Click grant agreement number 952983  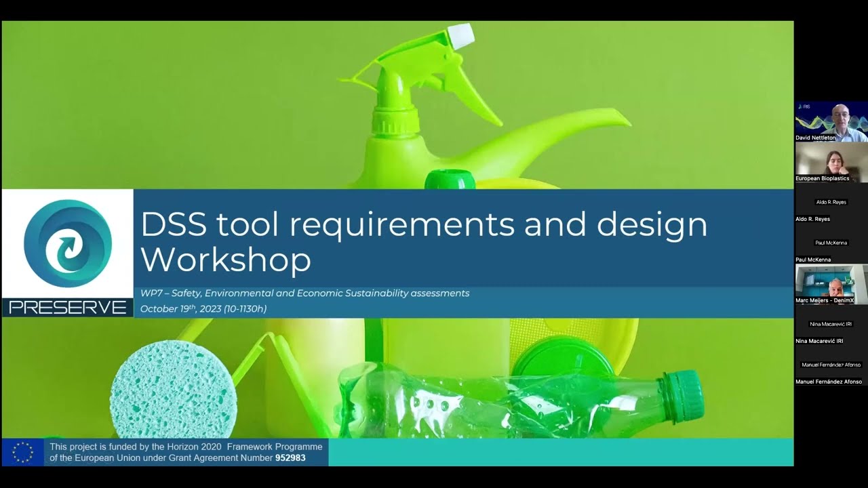[x=290, y=458]
